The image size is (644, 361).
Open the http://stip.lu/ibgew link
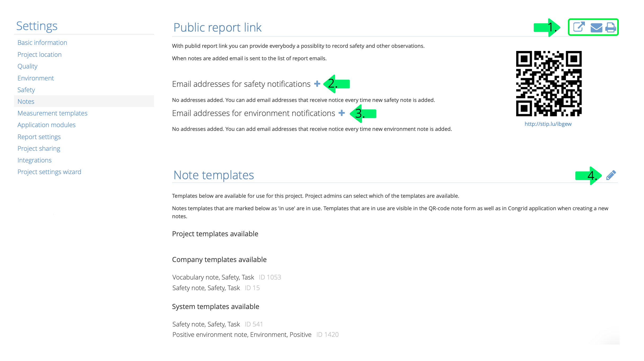click(x=548, y=124)
